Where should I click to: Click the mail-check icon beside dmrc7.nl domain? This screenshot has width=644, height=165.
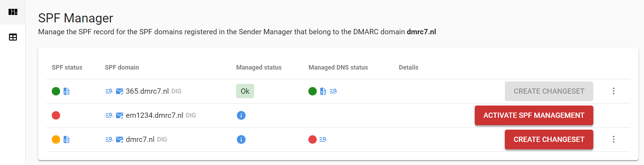(120, 139)
